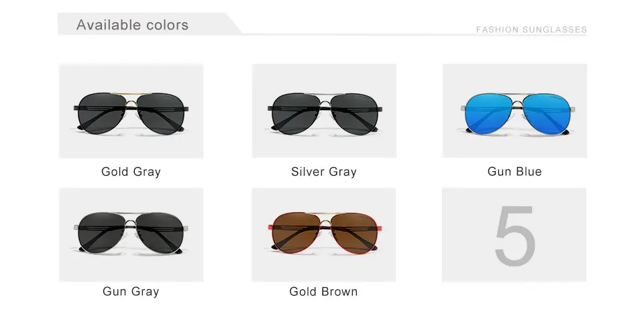Screen dimensions: 644x316
Task: Click the gold bridge bar on Gold Gray glasses
Action: pyautogui.click(x=131, y=94)
